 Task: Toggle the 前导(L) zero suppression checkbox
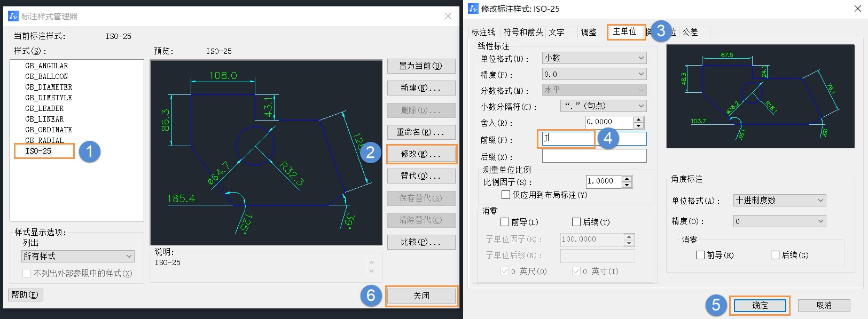505,222
